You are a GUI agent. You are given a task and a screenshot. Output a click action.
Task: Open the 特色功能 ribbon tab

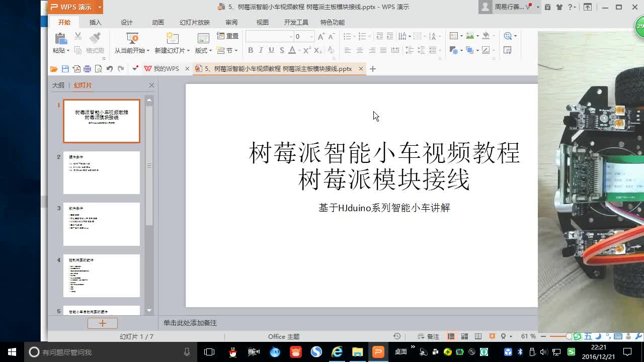click(x=333, y=22)
